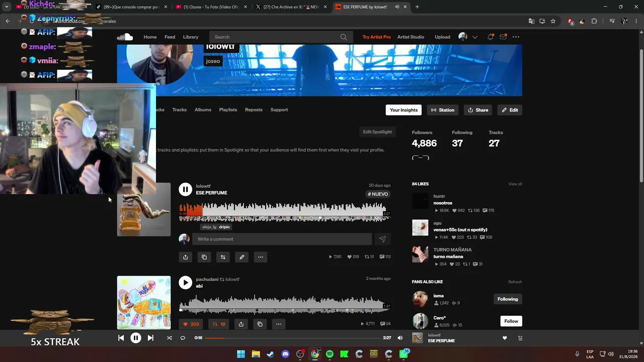Screen dimensions: 644x362
Task: Copy link for ESE PERFUME track
Action: [204, 257]
